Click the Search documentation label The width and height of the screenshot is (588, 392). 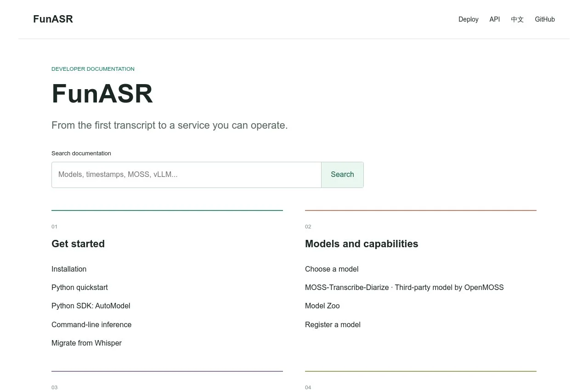point(81,153)
